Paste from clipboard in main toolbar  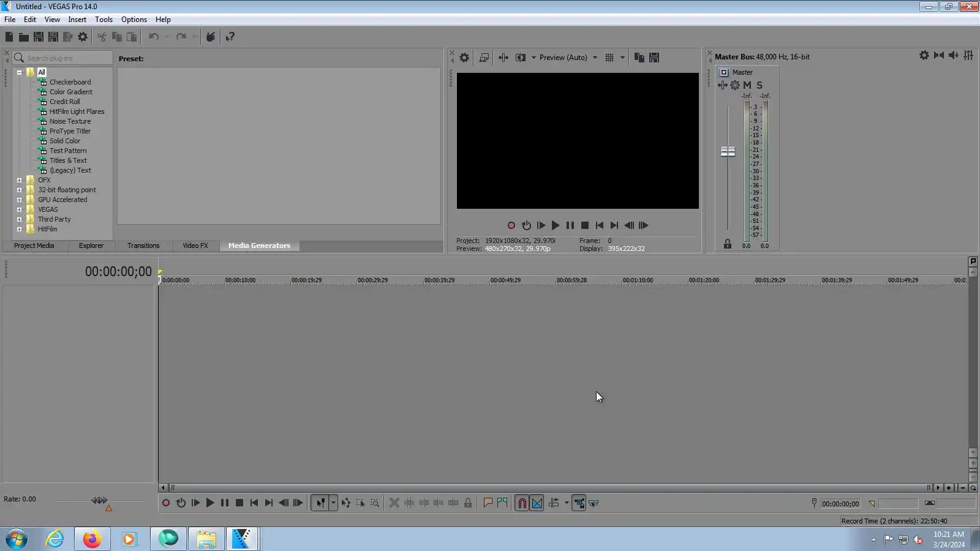pos(132,37)
